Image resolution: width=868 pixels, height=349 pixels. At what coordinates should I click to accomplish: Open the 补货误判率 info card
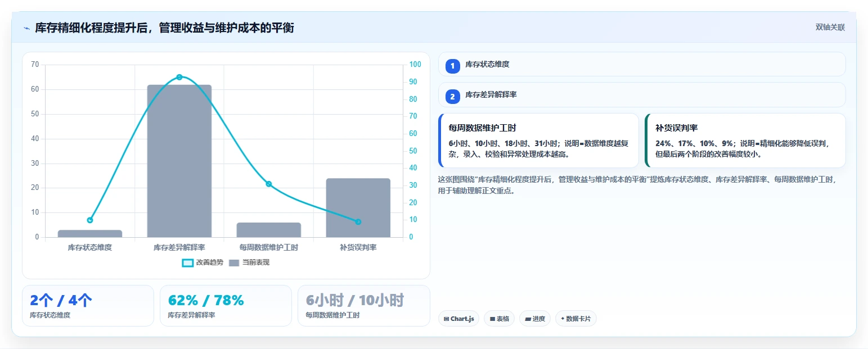point(745,140)
